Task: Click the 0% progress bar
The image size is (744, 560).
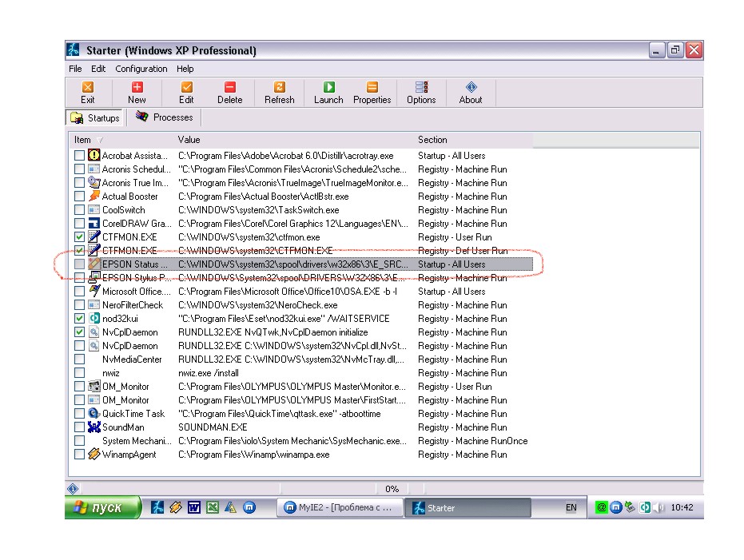Action: [392, 488]
